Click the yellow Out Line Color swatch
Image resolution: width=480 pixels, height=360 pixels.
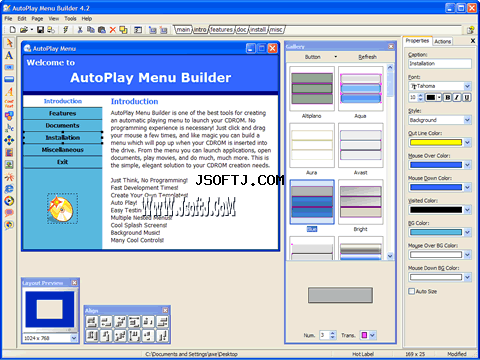click(436, 143)
